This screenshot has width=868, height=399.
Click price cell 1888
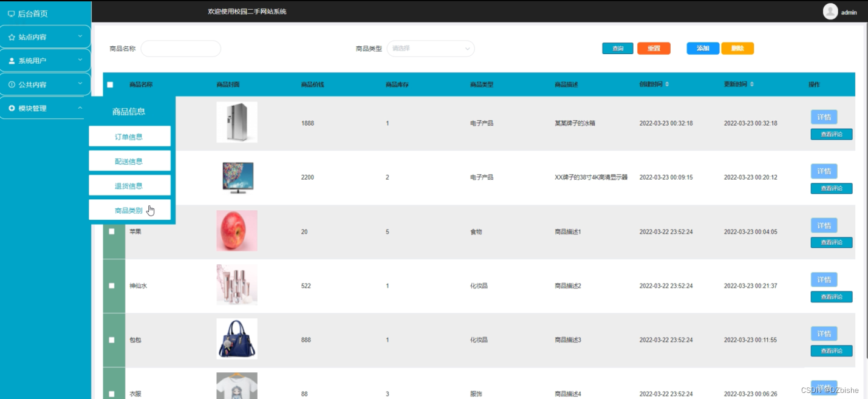coord(308,123)
